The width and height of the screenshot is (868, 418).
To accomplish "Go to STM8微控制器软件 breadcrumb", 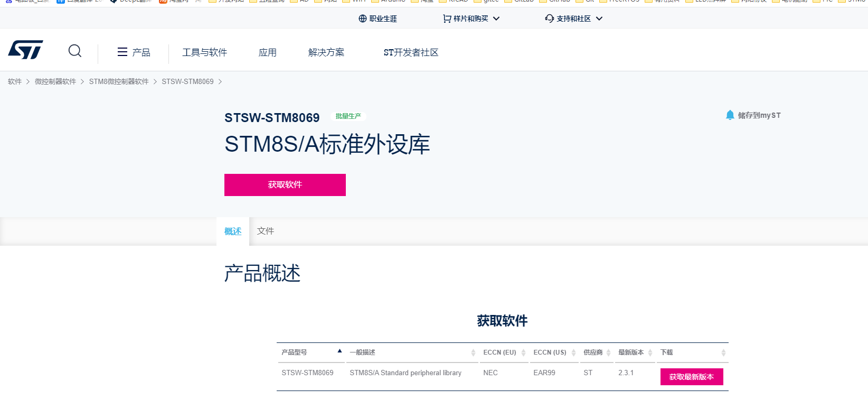I will coord(119,81).
